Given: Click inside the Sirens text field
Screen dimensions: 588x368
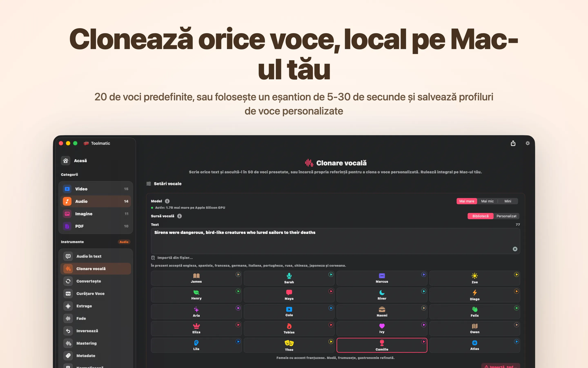Looking at the screenshot, I should pyautogui.click(x=335, y=241).
